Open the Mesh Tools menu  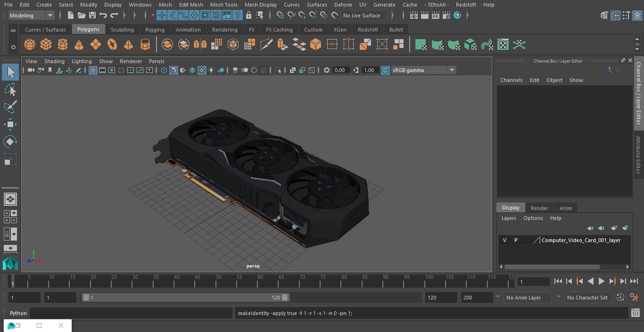pyautogui.click(x=224, y=5)
